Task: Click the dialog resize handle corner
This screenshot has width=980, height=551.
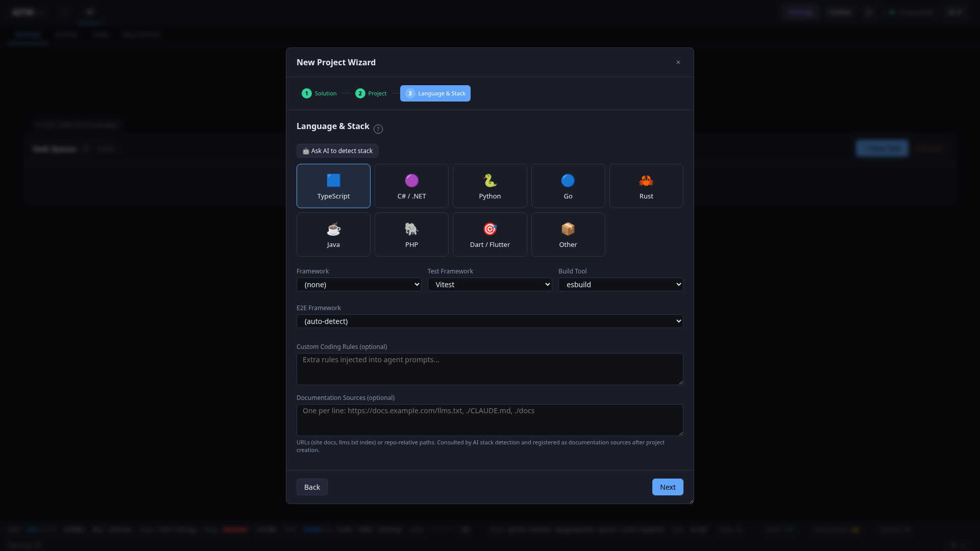Action: point(691,501)
